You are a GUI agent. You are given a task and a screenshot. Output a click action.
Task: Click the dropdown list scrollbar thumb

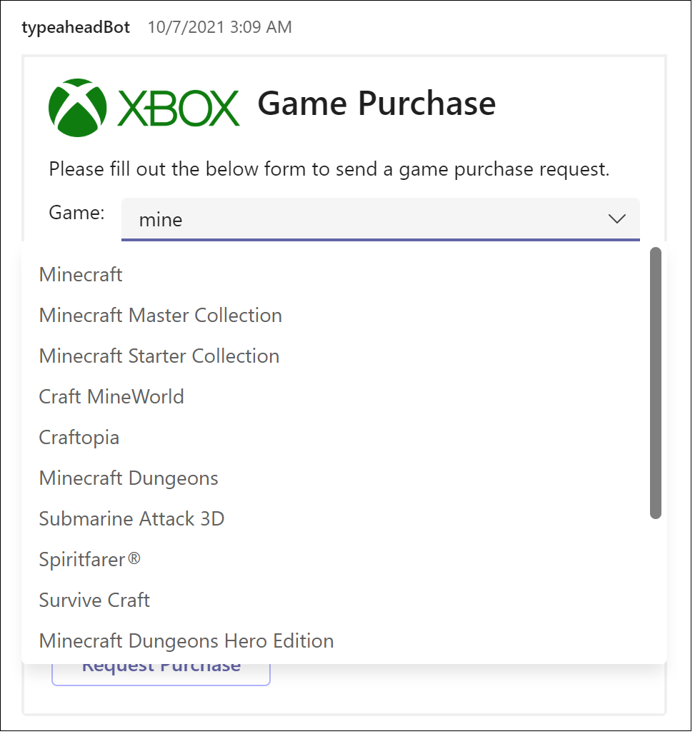[656, 383]
